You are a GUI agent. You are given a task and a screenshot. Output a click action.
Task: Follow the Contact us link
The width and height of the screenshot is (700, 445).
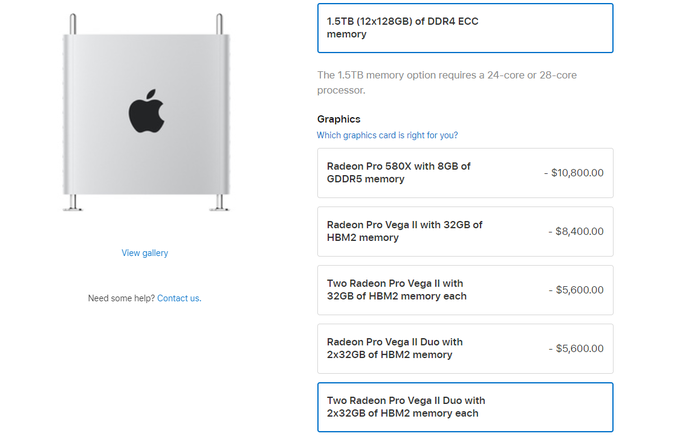tap(179, 298)
